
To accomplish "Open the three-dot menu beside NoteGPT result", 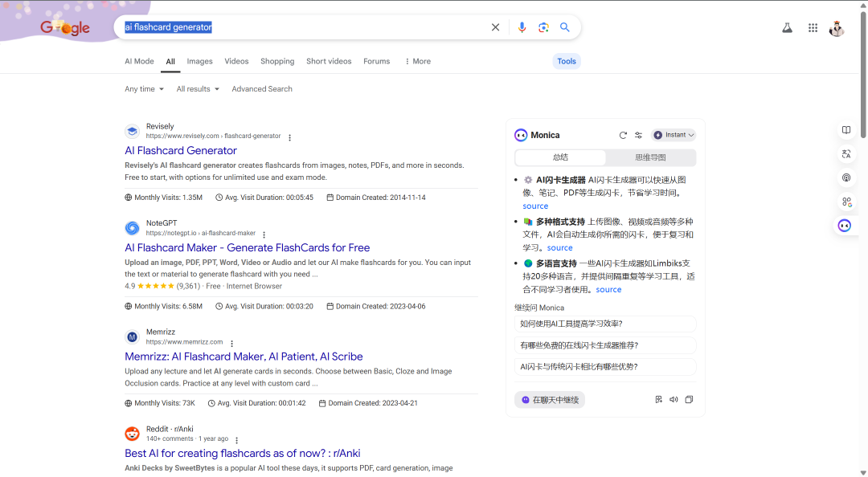I will pyautogui.click(x=264, y=234).
